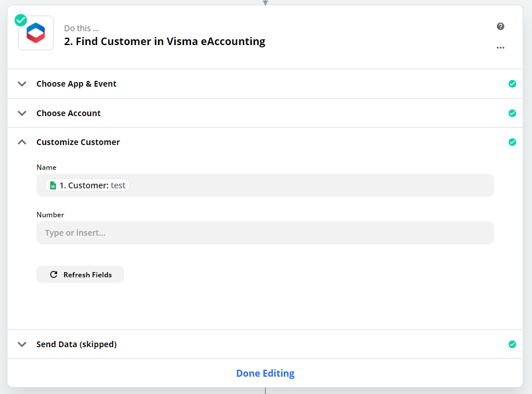
Task: Click the green checkmark badge on app logo
Action: [21, 20]
